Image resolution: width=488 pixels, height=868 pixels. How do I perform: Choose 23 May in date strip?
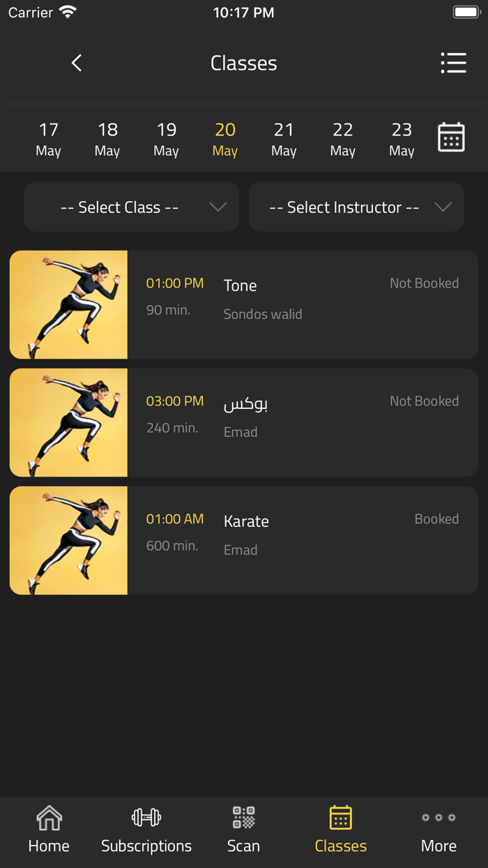[402, 139]
